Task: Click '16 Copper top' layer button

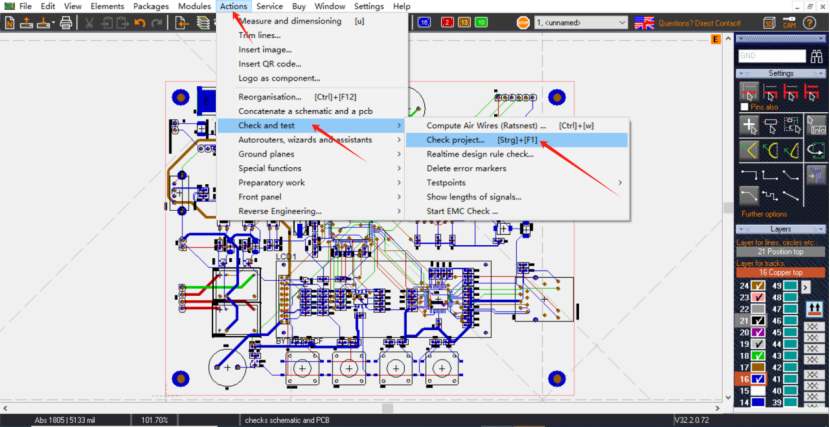Action: 781,272
